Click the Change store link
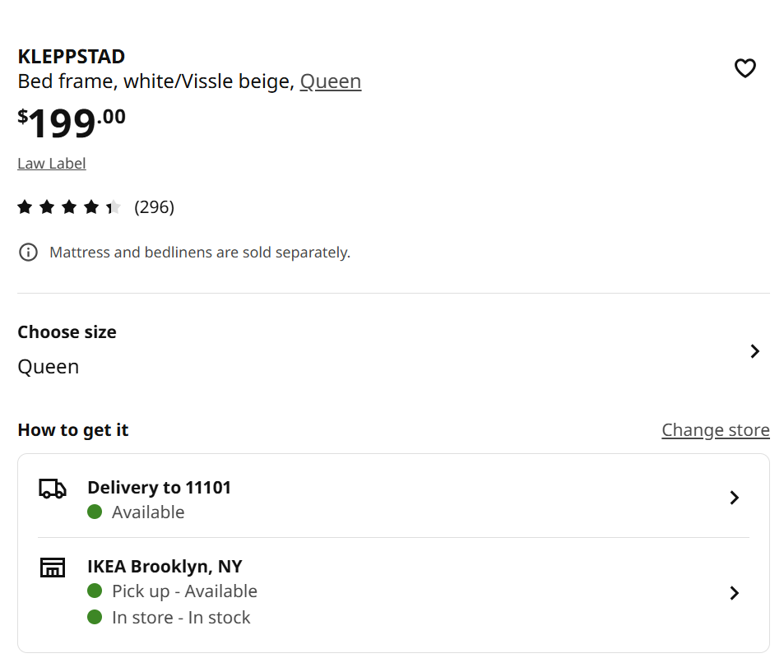784x672 pixels. coord(715,430)
